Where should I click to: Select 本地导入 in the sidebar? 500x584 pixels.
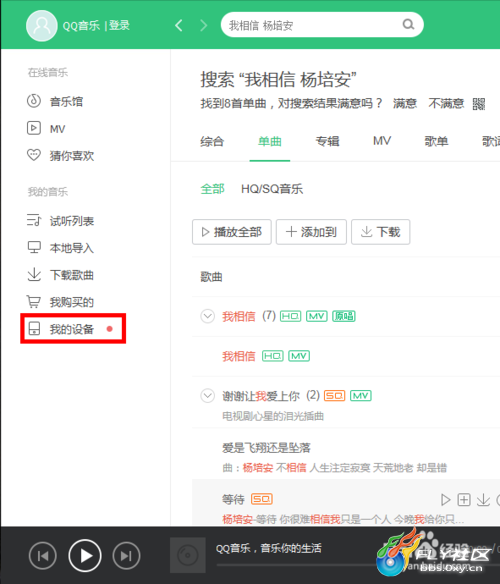(x=60, y=248)
